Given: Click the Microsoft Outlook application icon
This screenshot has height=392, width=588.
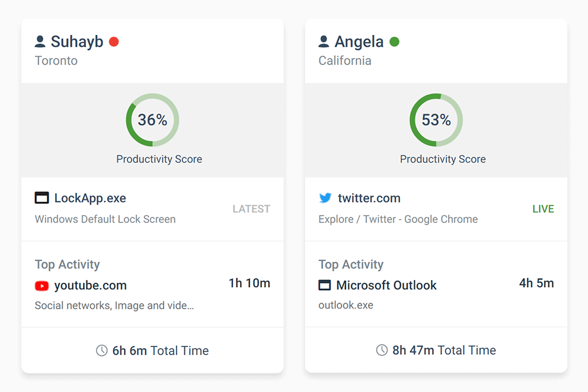Looking at the screenshot, I should (x=325, y=285).
